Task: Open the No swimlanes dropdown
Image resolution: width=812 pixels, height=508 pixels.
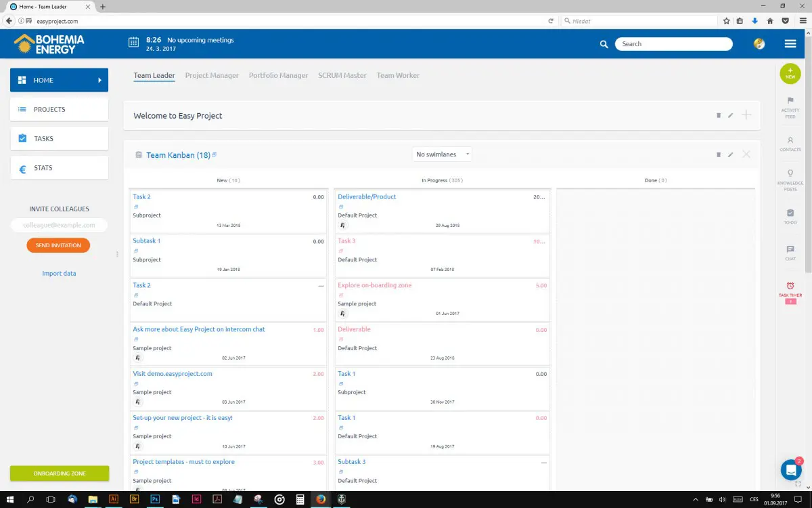Action: click(x=442, y=154)
